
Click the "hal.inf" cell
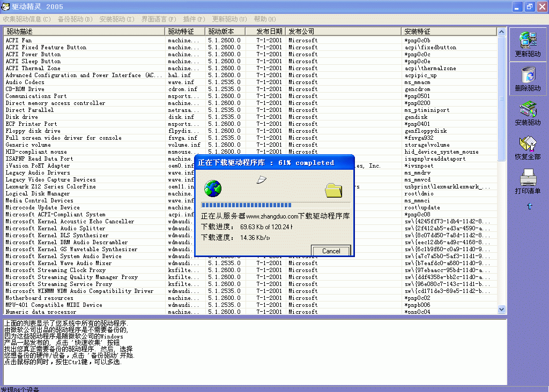pyautogui.click(x=179, y=75)
